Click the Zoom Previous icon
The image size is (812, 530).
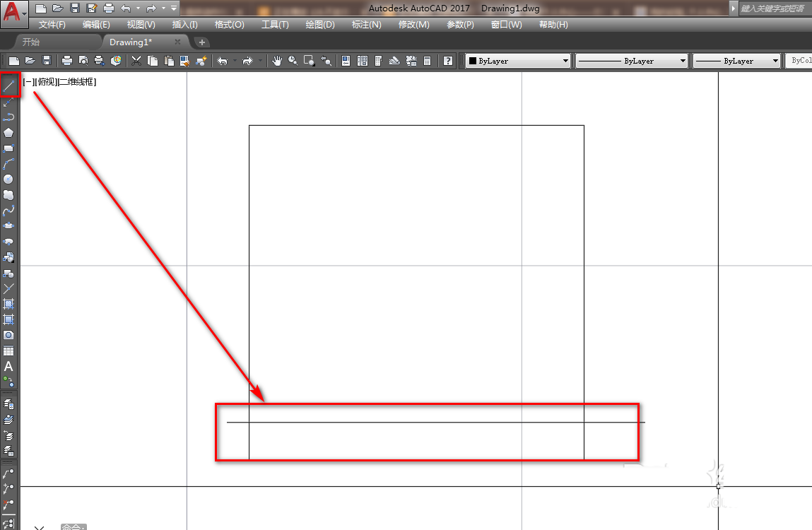(326, 61)
